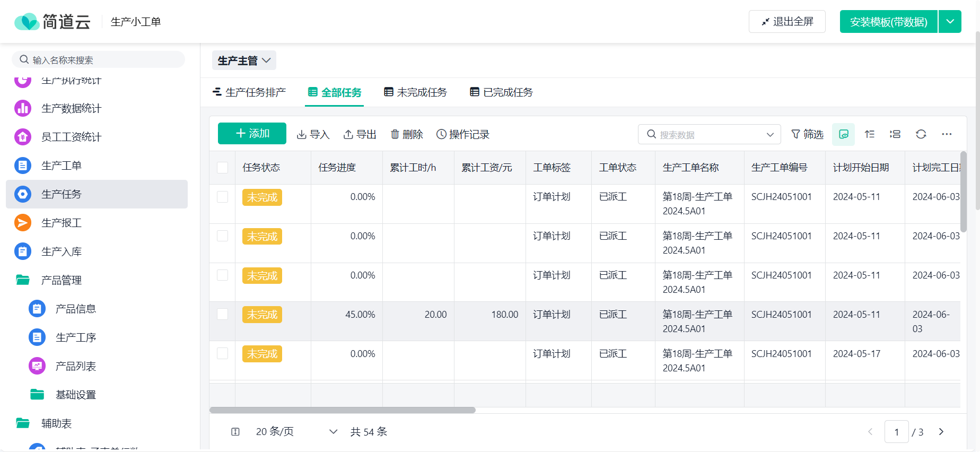The width and height of the screenshot is (980, 452).
Task: Open the 生产工序 form
Action: pos(97,337)
